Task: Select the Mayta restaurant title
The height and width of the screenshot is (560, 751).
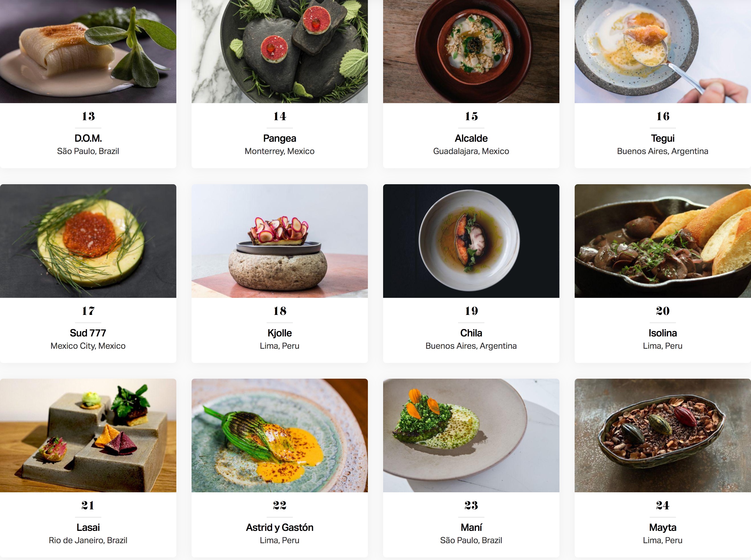Action: coord(663,527)
